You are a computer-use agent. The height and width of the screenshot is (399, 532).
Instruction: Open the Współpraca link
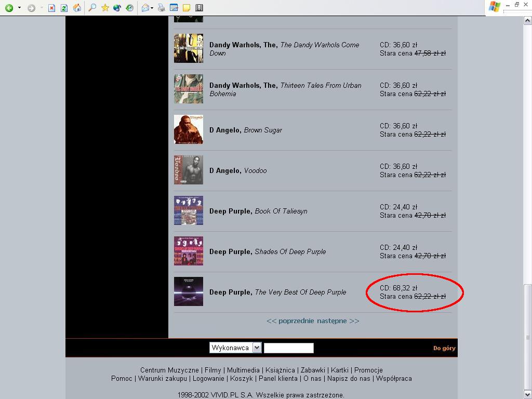click(394, 379)
